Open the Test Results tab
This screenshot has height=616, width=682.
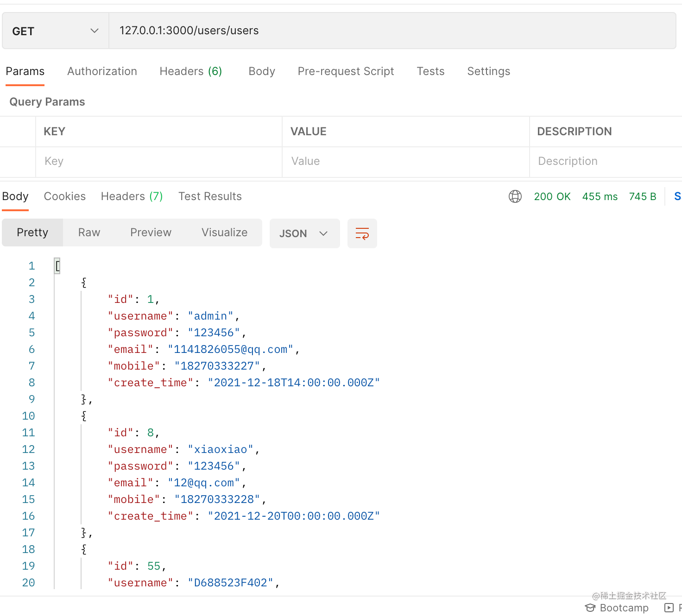(x=210, y=196)
